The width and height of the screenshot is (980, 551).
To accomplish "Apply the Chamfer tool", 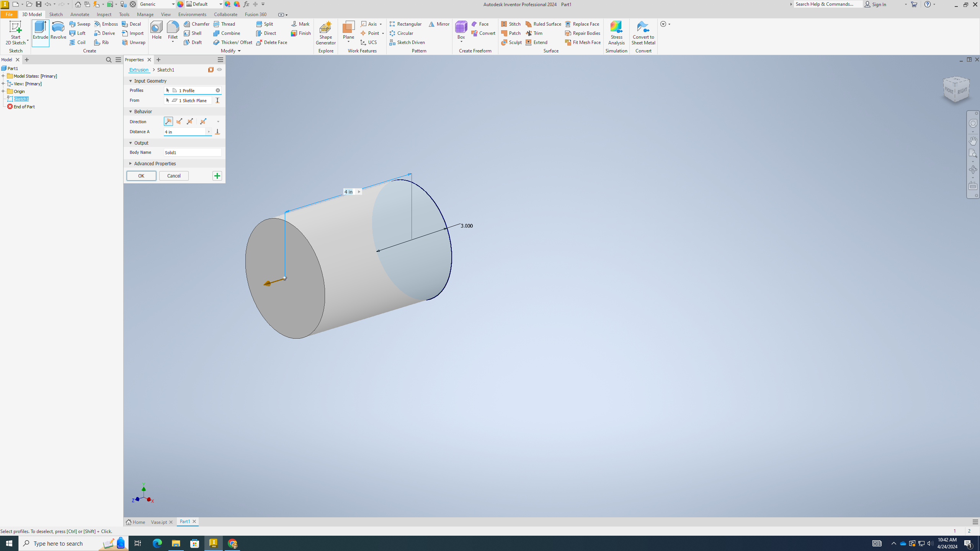I will [x=197, y=24].
